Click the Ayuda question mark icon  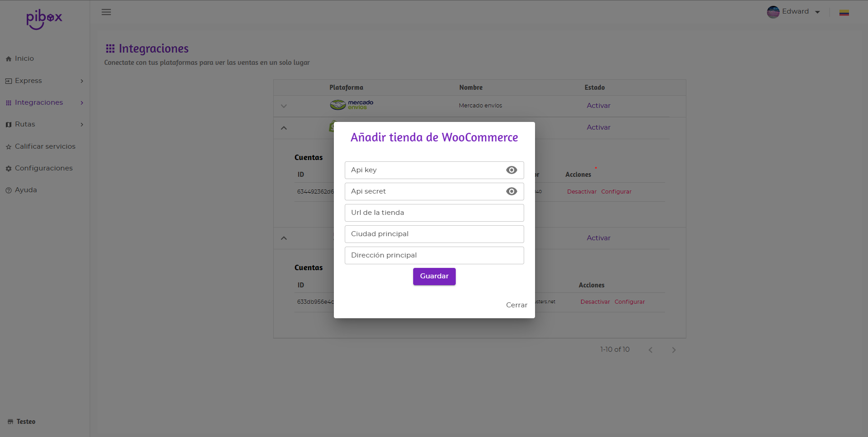[9, 190]
